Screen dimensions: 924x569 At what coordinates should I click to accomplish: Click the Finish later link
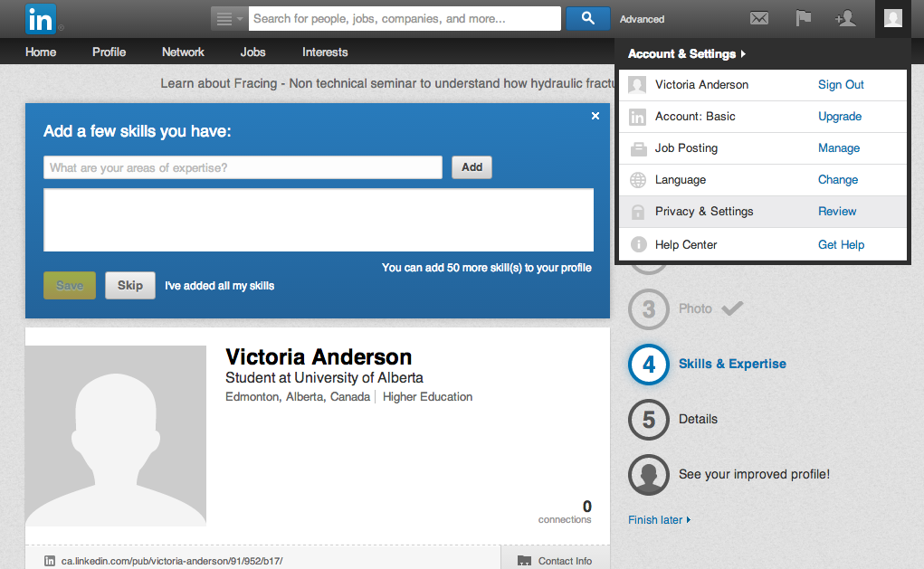pos(659,520)
